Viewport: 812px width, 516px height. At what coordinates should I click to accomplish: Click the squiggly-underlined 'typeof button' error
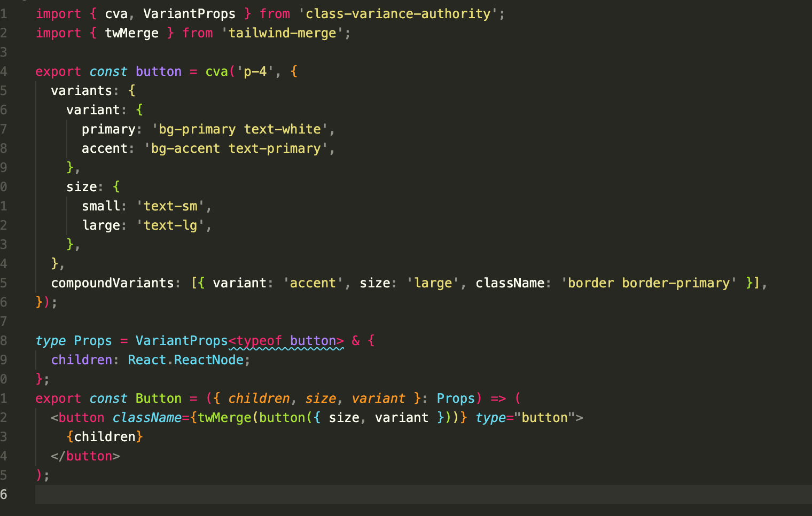(287, 341)
